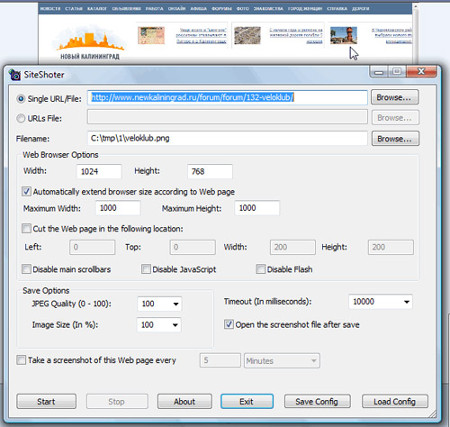Image resolution: width=450 pixels, height=427 pixels.
Task: Enable Take a screenshot of this Web page every
Action: [21, 360]
